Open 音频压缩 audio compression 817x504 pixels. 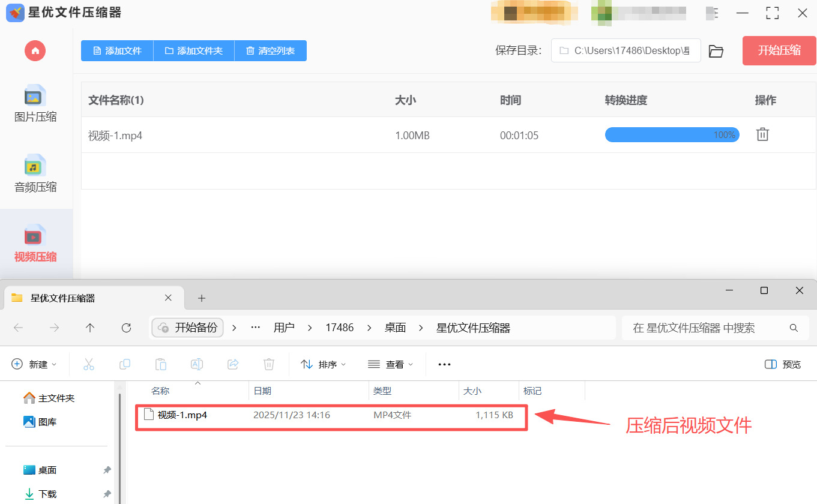[x=35, y=174]
